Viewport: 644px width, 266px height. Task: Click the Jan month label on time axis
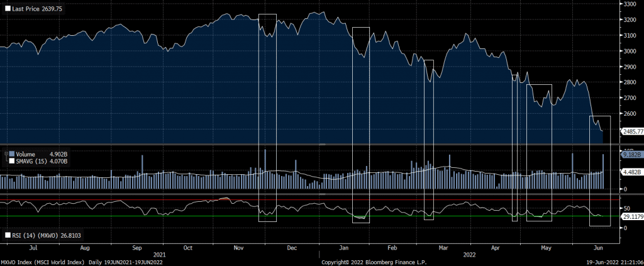[344, 248]
